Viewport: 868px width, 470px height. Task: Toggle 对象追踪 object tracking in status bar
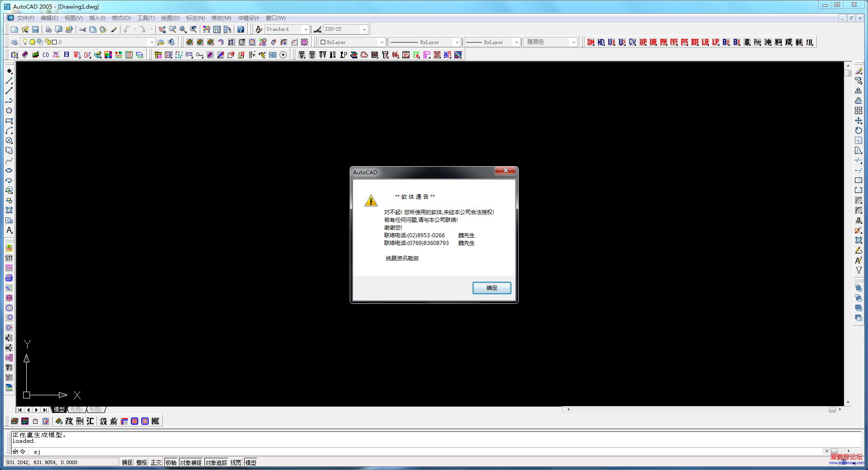[x=216, y=462]
